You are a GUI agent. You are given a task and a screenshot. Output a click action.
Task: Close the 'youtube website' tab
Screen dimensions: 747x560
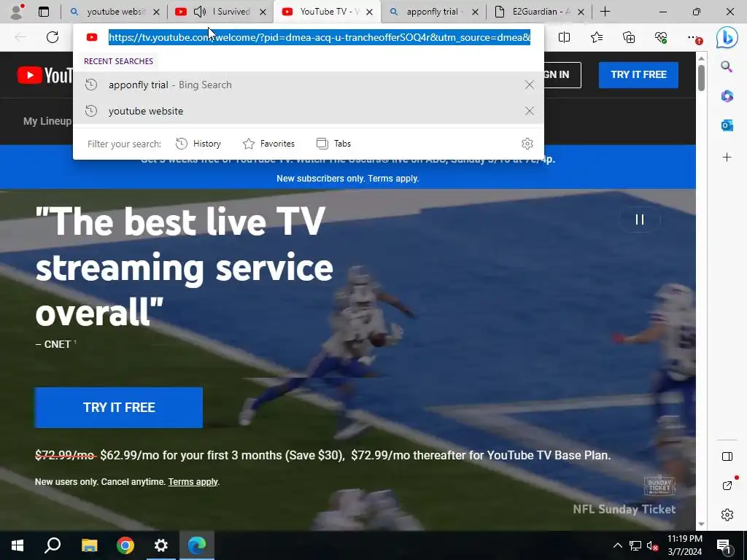156,12
